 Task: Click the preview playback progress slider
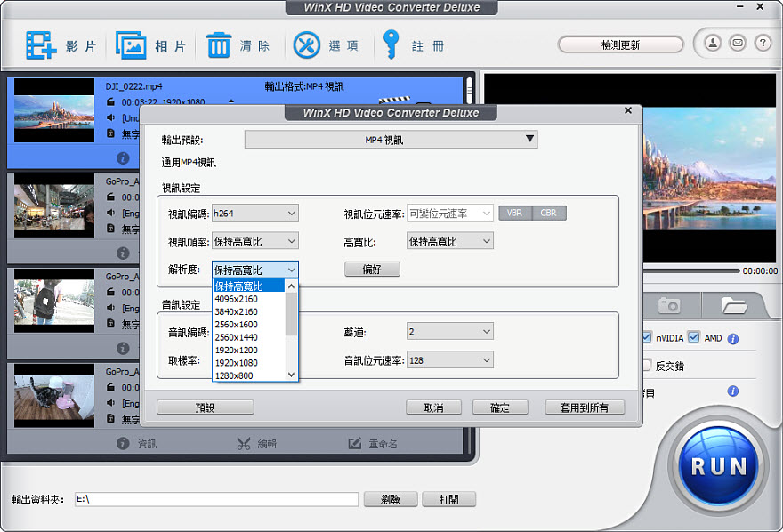click(690, 270)
